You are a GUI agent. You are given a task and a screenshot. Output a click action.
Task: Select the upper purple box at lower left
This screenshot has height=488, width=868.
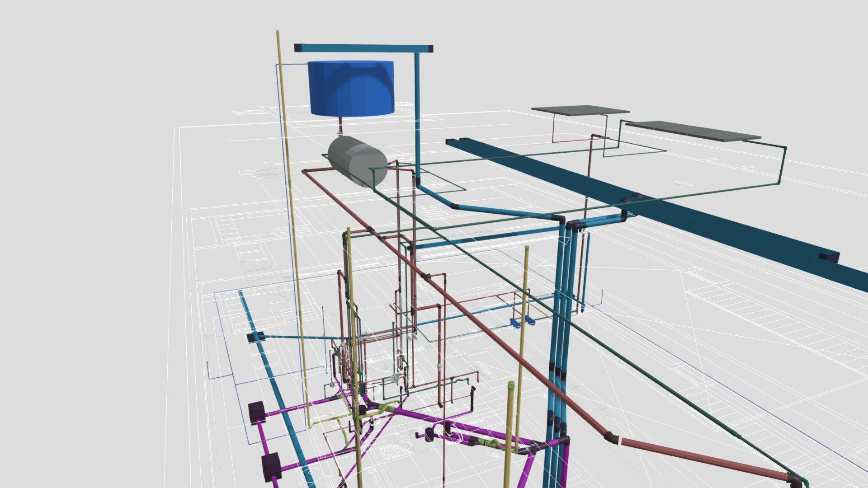[x=256, y=413]
